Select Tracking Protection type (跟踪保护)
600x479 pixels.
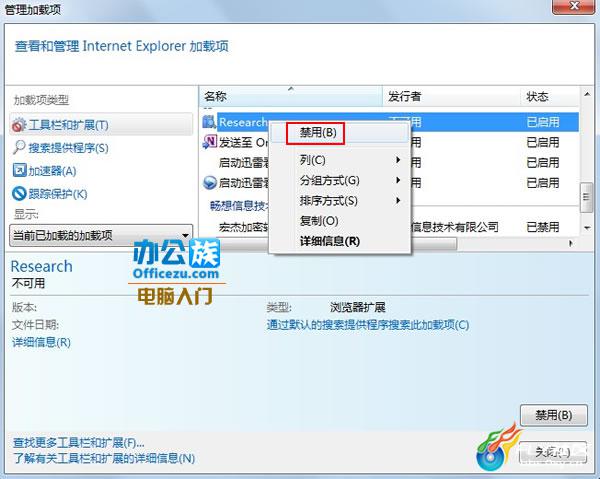click(x=50, y=194)
